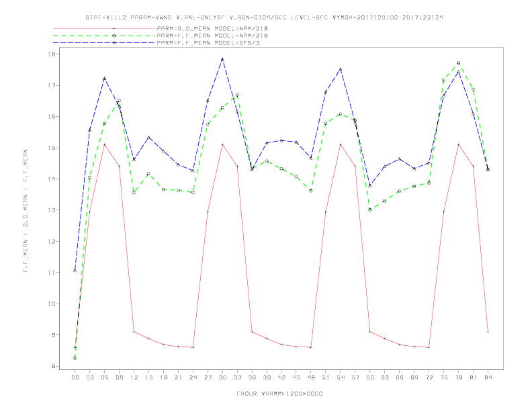Select legend entry PARM=F.F_MEAN MODEL=GFS/3
Image resolution: width=532 pixels, height=411 pixels.
point(208,43)
